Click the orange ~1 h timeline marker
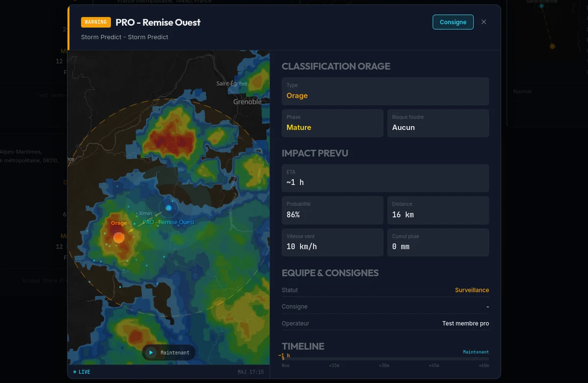Viewport: 588px width, 383px height. click(x=284, y=356)
